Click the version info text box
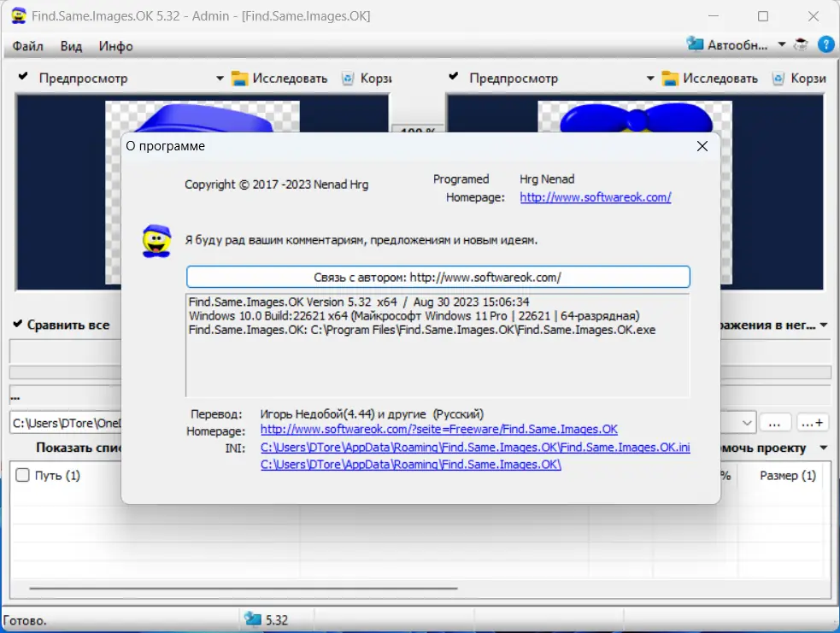 pyautogui.click(x=438, y=345)
